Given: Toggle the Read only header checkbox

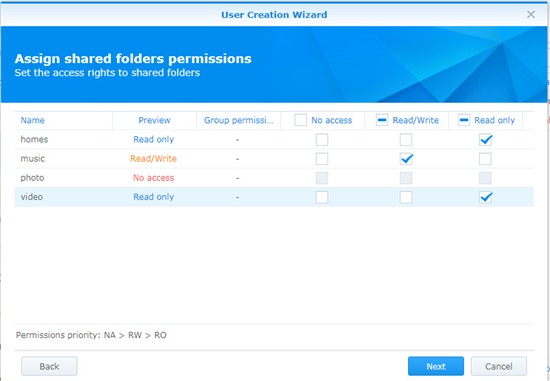Looking at the screenshot, I should click(x=464, y=120).
